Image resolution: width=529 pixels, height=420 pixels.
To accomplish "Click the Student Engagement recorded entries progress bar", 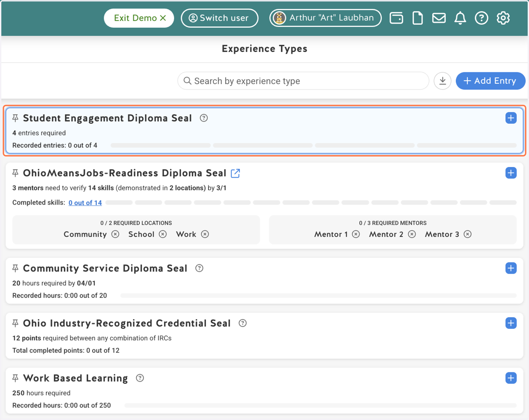I will click(x=314, y=145).
